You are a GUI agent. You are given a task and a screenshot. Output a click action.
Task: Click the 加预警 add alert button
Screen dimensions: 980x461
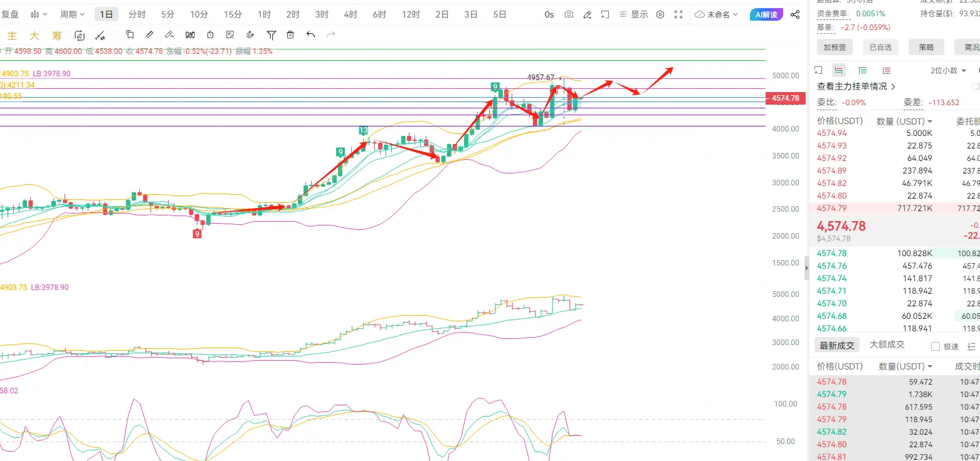tap(835, 47)
